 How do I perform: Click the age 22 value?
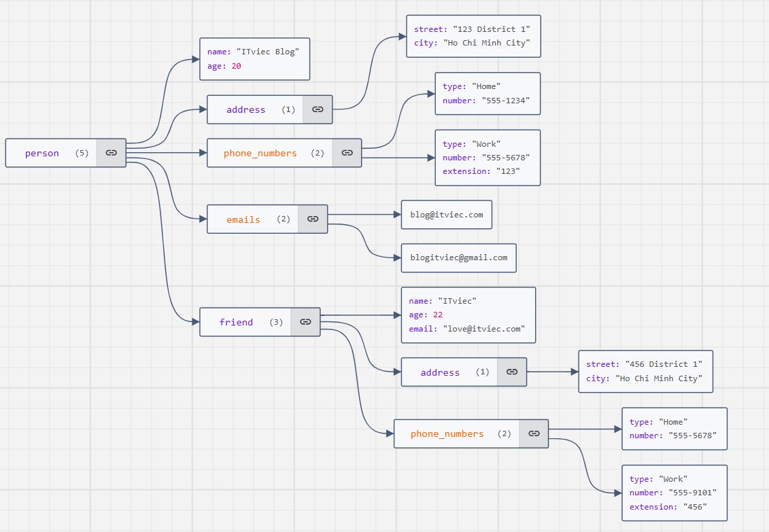[x=437, y=315]
